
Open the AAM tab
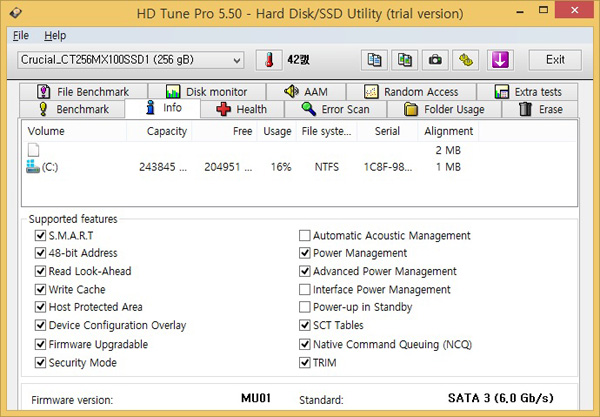(306, 92)
